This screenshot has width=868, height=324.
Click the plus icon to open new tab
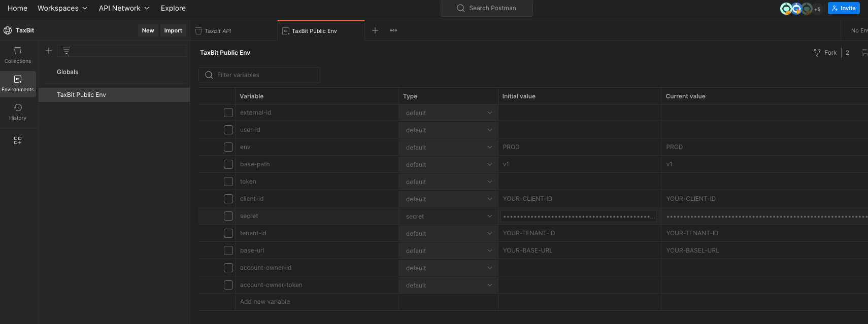click(x=375, y=30)
